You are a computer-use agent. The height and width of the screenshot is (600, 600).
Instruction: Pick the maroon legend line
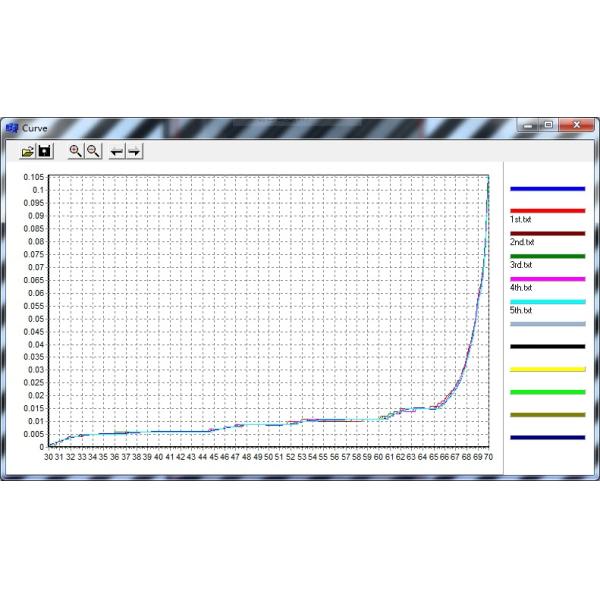click(547, 233)
